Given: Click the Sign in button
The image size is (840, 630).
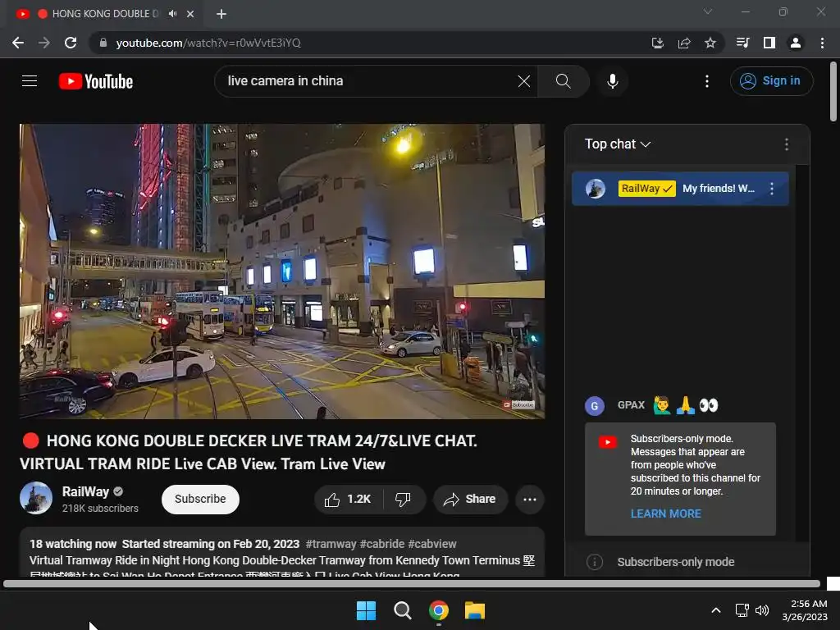Looking at the screenshot, I should 771,81.
